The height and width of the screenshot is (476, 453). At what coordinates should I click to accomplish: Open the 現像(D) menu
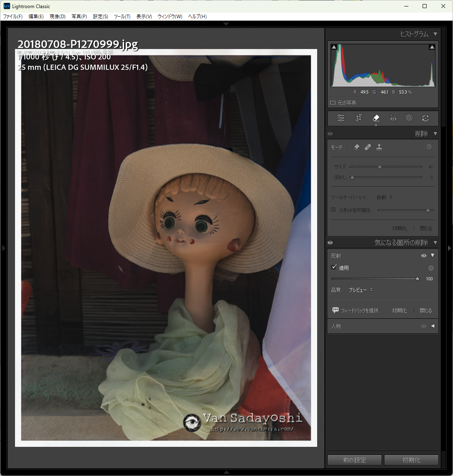57,17
